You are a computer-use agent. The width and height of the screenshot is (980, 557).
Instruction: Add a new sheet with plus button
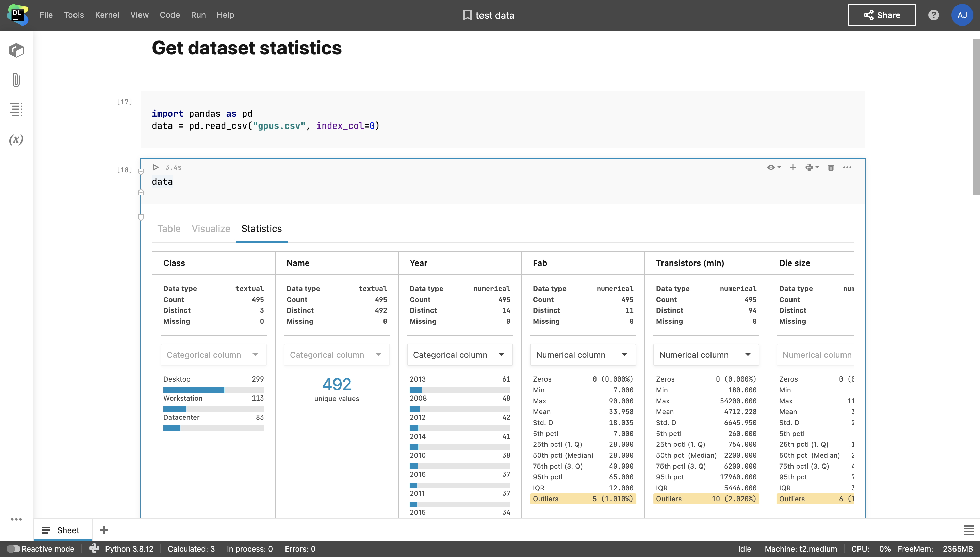point(104,530)
